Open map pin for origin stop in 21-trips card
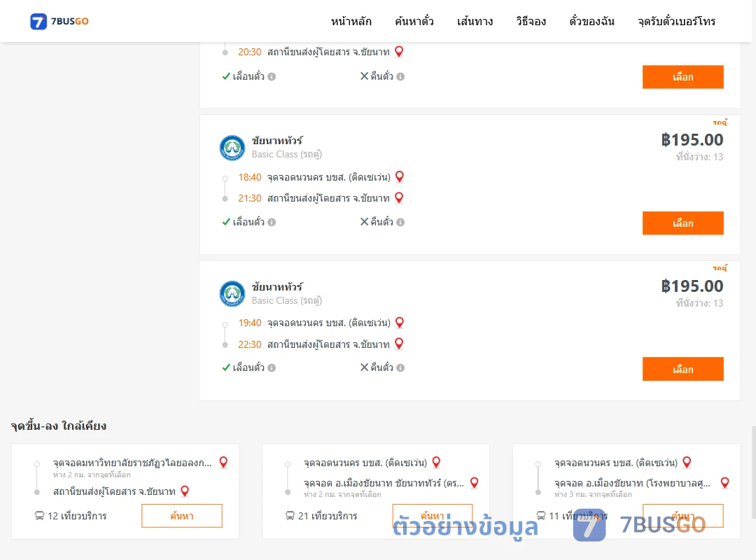Image resolution: width=756 pixels, height=560 pixels. coord(436,462)
